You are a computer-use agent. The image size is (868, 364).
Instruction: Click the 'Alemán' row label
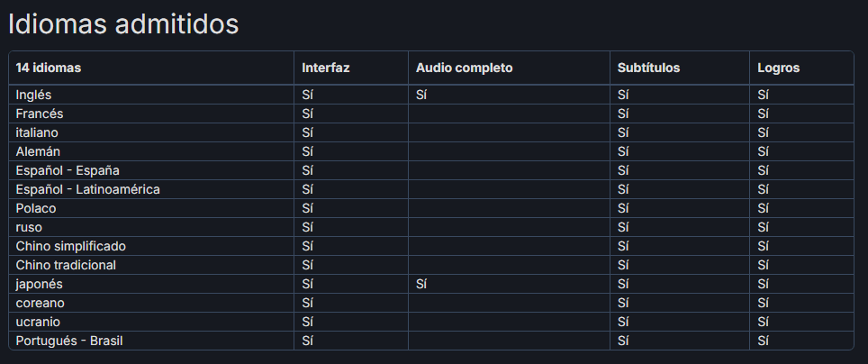38,151
